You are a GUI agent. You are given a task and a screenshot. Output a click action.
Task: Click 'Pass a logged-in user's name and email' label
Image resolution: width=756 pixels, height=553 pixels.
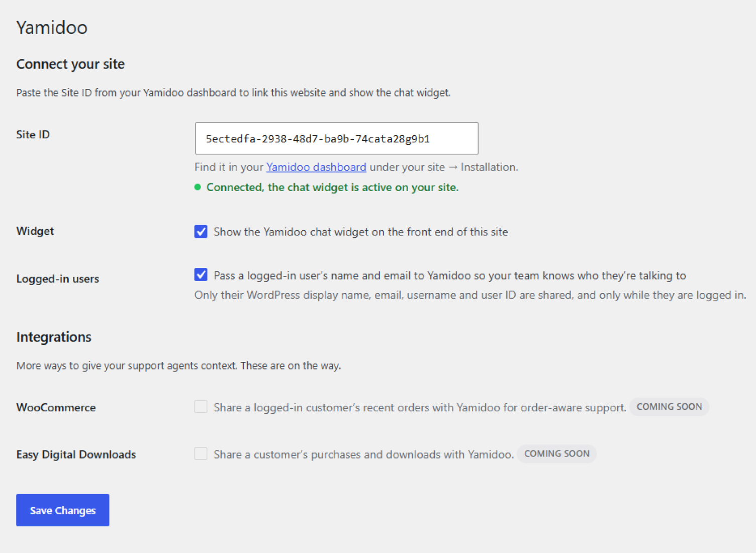tap(450, 275)
